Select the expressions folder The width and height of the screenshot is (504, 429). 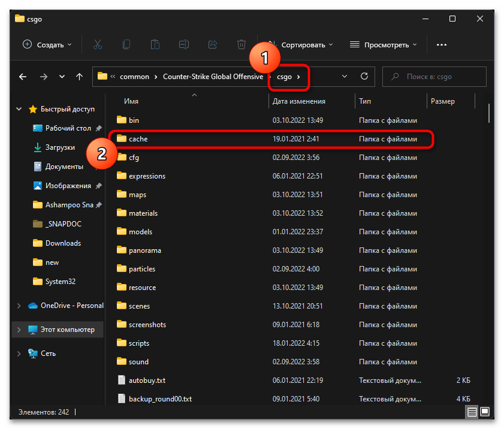point(147,176)
